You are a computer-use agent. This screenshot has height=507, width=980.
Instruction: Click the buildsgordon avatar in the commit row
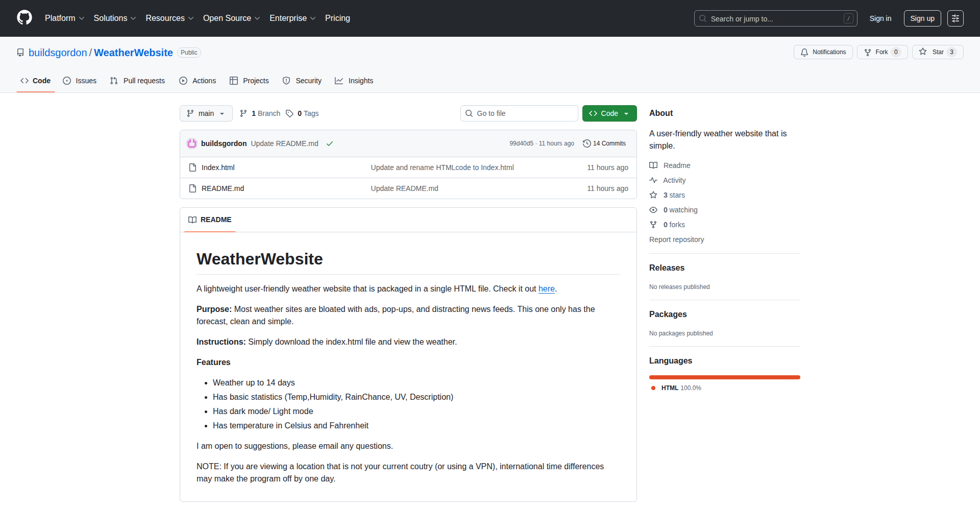pyautogui.click(x=192, y=143)
